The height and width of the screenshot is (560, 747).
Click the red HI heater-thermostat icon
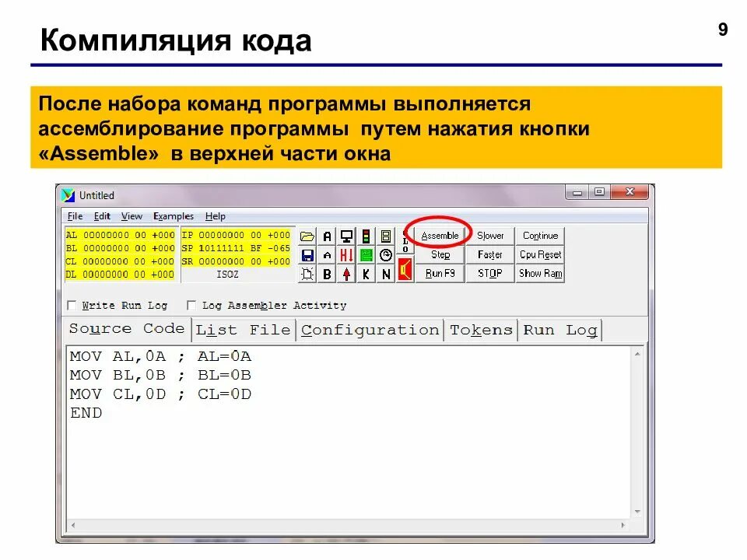(346, 254)
